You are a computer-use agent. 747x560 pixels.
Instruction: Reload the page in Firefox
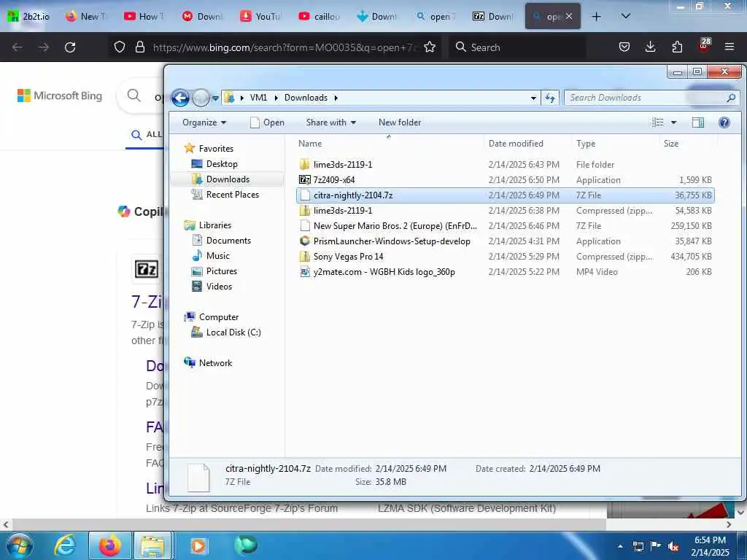click(70, 47)
